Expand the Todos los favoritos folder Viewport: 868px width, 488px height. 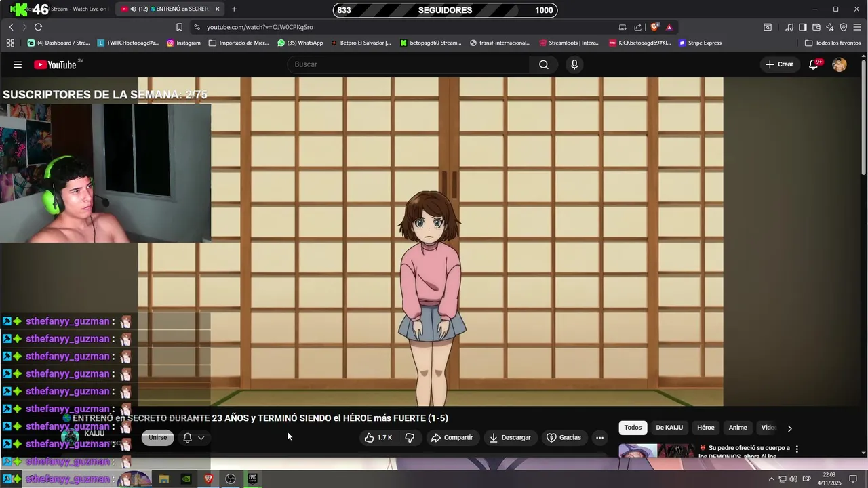pyautogui.click(x=833, y=43)
